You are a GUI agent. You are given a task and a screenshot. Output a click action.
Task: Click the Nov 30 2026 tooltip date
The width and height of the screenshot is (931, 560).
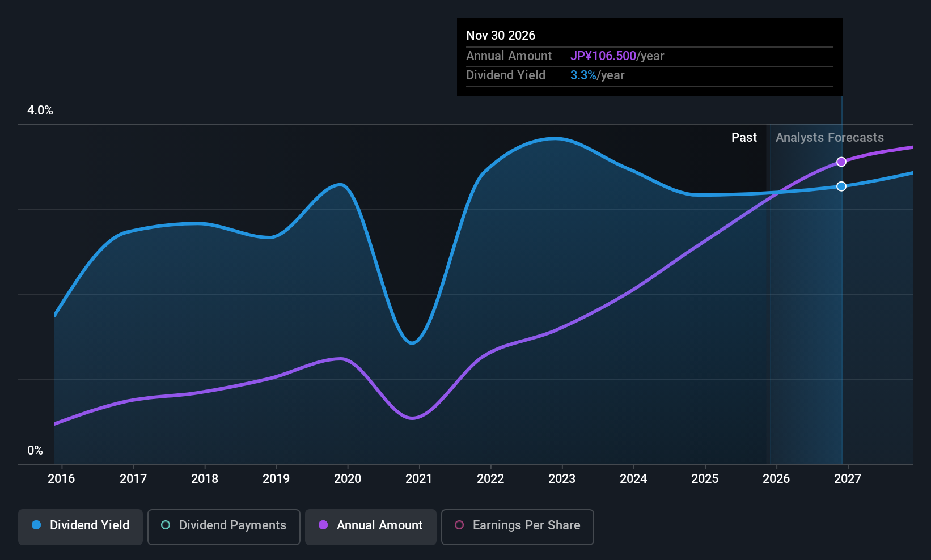[501, 36]
